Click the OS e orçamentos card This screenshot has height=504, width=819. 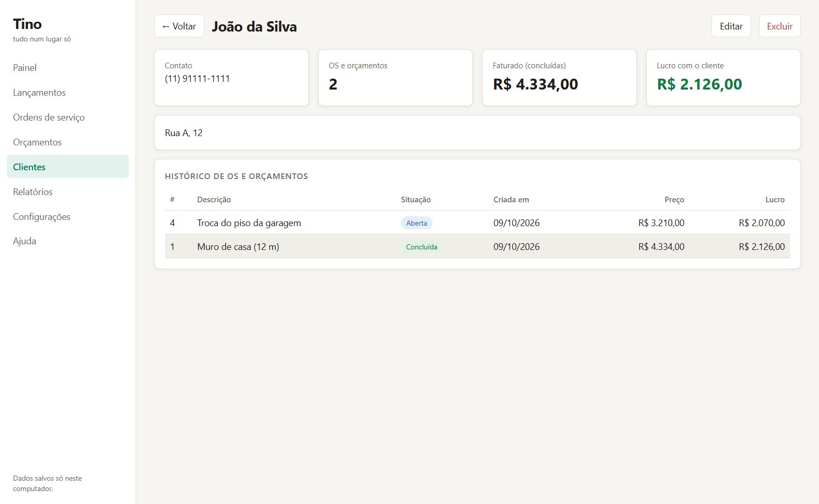pos(395,78)
